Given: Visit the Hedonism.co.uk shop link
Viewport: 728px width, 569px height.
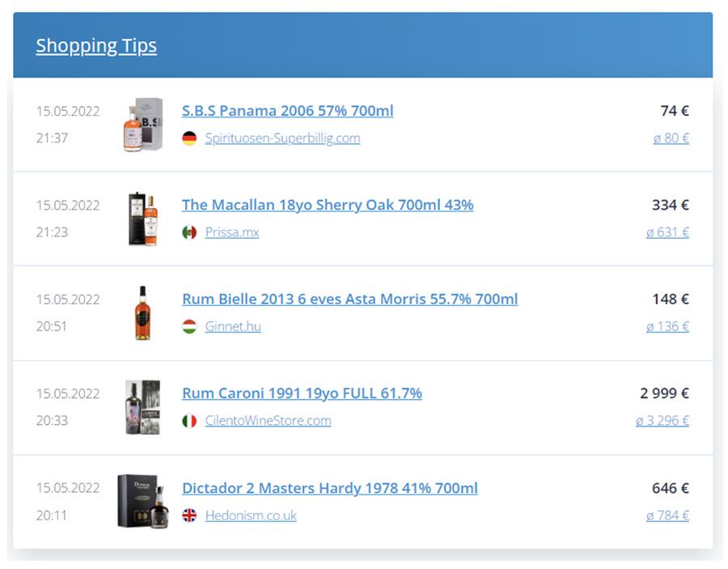Looking at the screenshot, I should [251, 516].
